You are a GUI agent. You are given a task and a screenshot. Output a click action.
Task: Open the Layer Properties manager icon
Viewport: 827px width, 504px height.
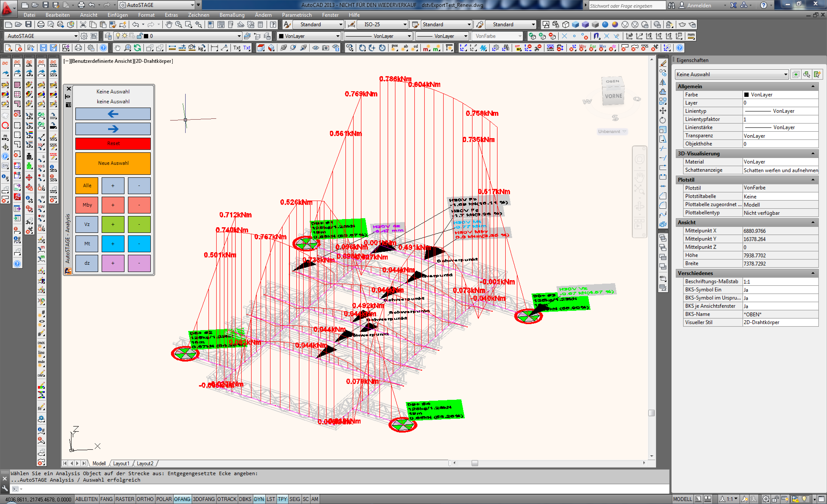click(x=108, y=36)
